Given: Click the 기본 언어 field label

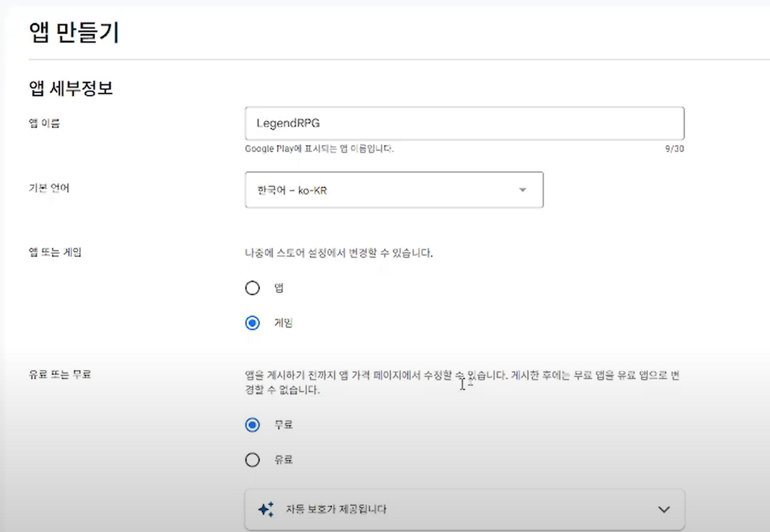Looking at the screenshot, I should (x=49, y=188).
